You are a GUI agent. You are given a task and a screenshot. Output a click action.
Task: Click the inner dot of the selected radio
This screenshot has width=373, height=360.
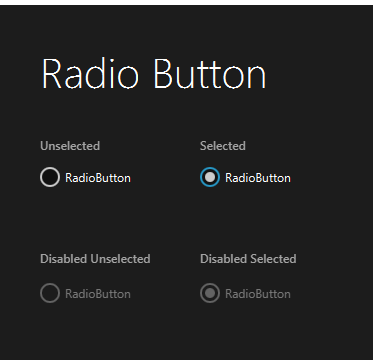[210, 177]
